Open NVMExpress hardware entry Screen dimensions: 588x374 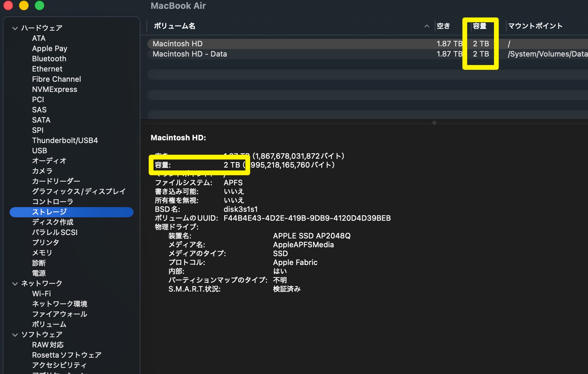[x=55, y=90]
